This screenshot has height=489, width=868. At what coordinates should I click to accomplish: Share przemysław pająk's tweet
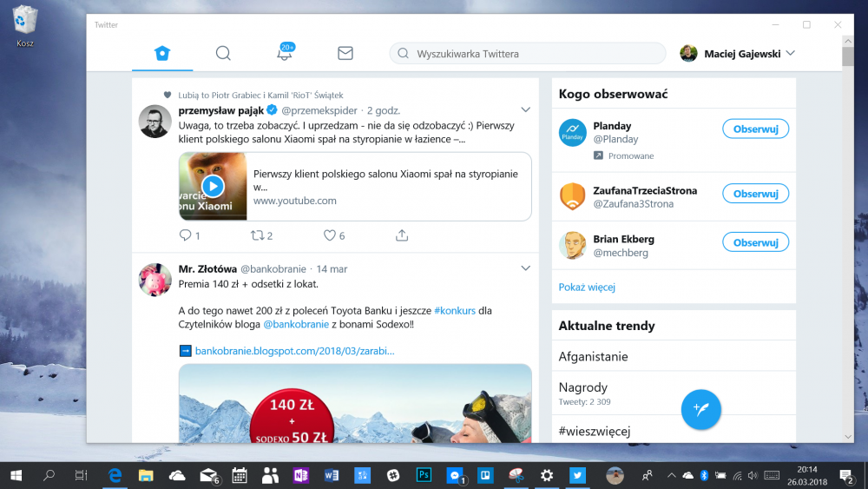(402, 235)
